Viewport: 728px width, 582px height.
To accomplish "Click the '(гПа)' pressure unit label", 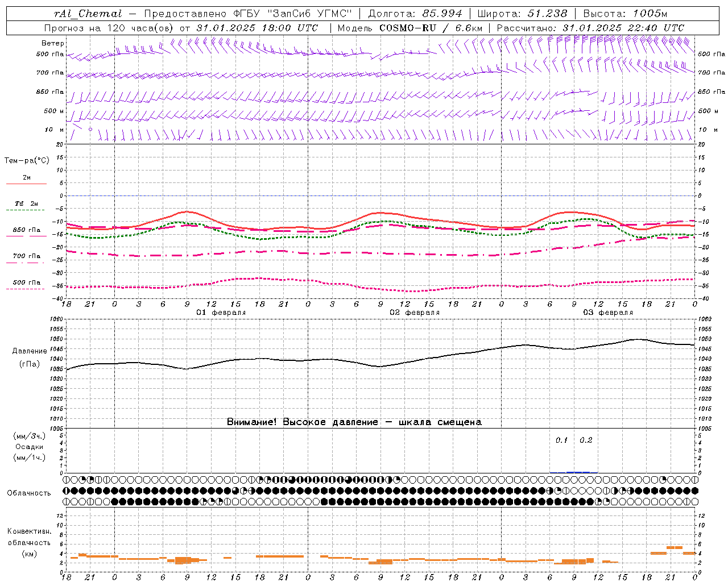I will (30, 364).
